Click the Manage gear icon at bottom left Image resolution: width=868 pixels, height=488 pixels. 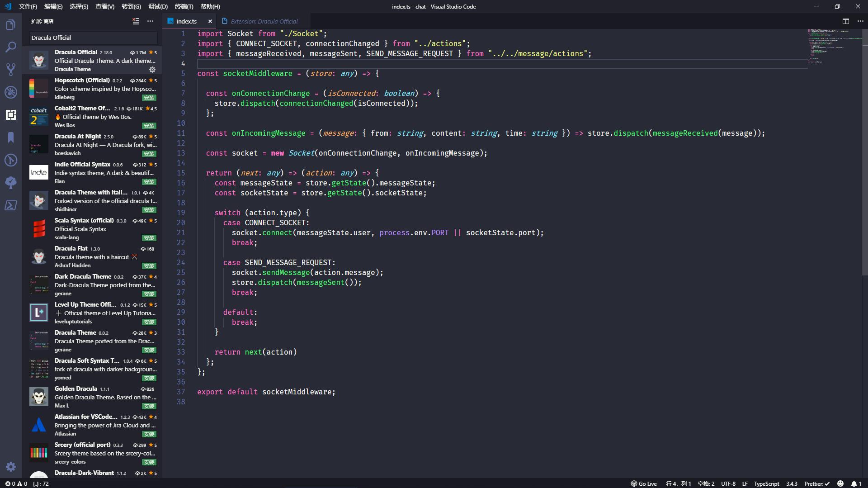(x=11, y=467)
